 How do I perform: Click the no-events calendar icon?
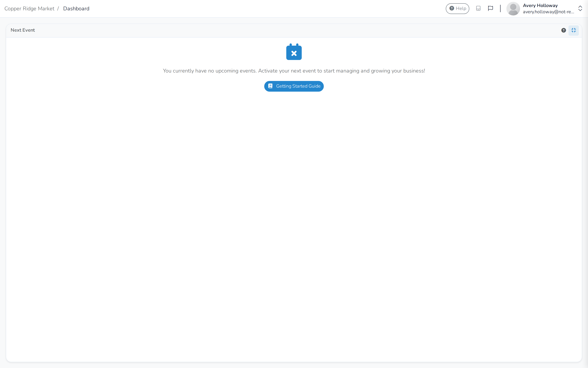[x=294, y=52]
